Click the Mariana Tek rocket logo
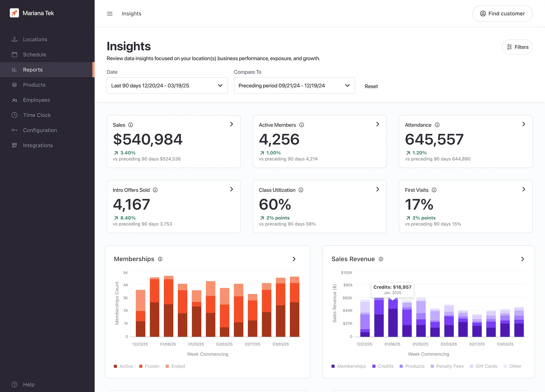The height and width of the screenshot is (392, 545). pyautogui.click(x=14, y=13)
